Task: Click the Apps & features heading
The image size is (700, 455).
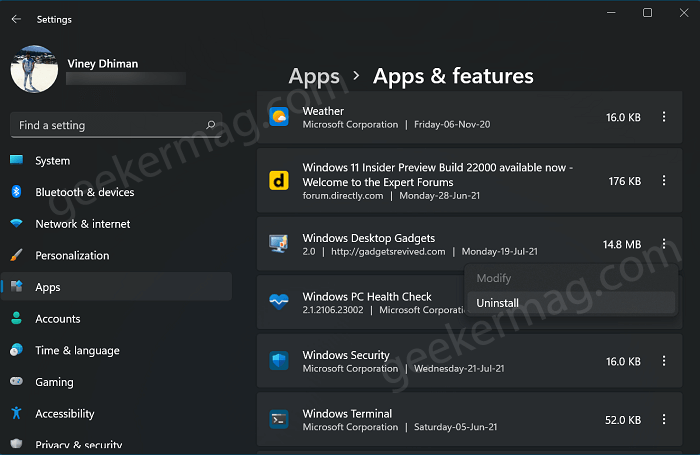Action: click(x=453, y=76)
